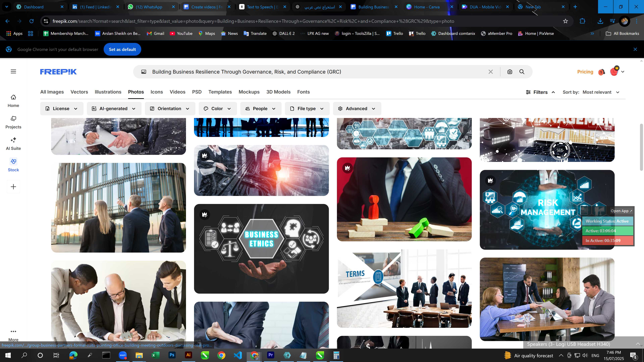The image size is (644, 362).
Task: Switch to the Templates tab
Action: 220,92
